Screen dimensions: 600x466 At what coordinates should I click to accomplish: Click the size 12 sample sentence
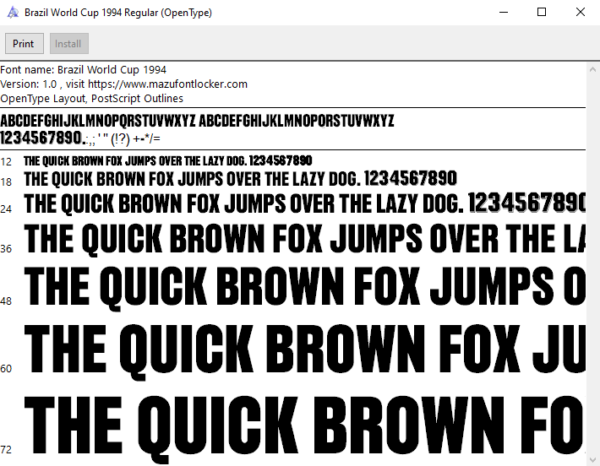pos(168,161)
